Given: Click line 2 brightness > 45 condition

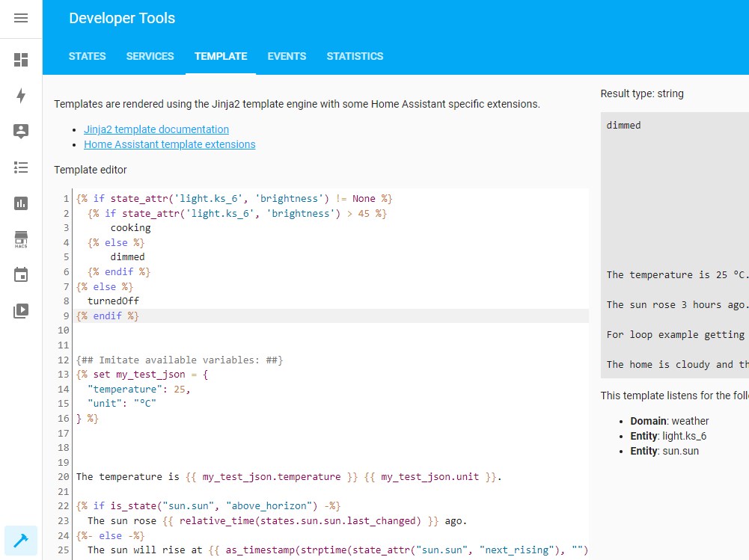Looking at the screenshot, I should [237, 213].
